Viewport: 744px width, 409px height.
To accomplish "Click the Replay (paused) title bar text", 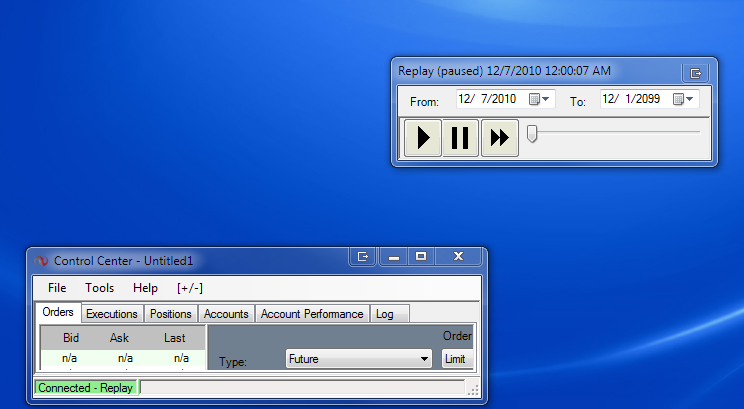I will click(504, 71).
